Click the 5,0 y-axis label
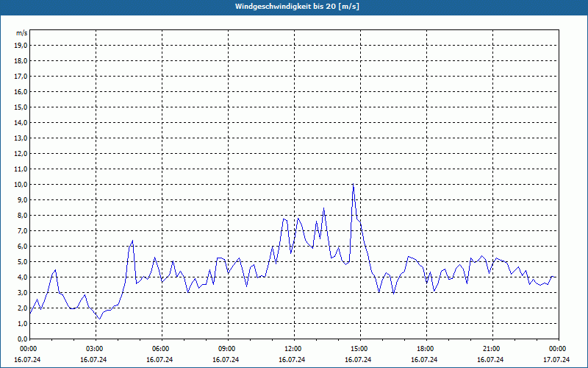This screenshot has width=588, height=368. [x=23, y=262]
